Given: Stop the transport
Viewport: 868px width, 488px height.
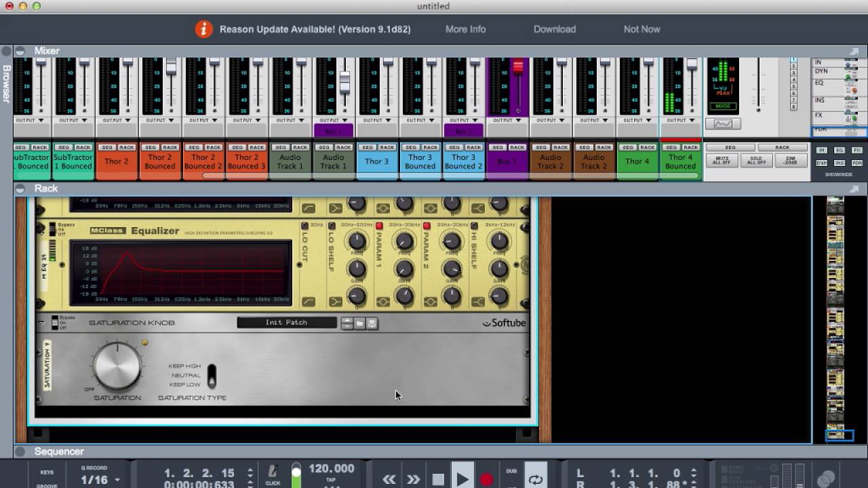Looking at the screenshot, I should tap(438, 479).
